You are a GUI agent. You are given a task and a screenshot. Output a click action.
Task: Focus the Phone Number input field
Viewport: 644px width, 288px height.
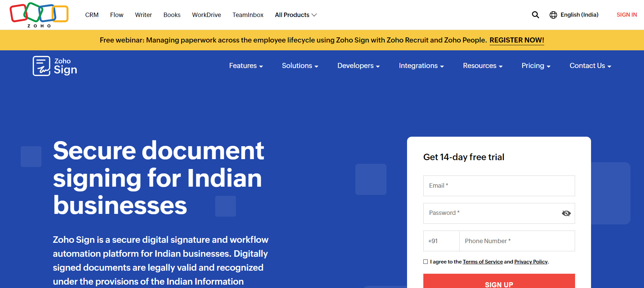pos(517,241)
